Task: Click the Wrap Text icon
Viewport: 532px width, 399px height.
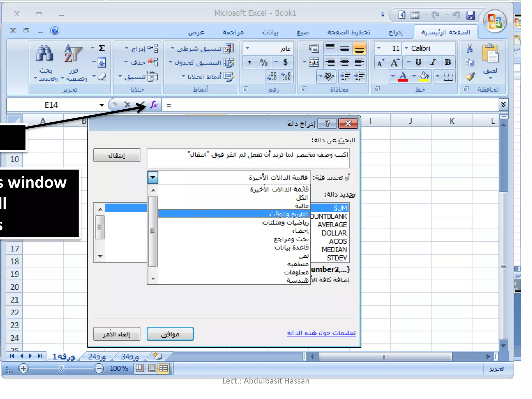Action: tap(314, 49)
